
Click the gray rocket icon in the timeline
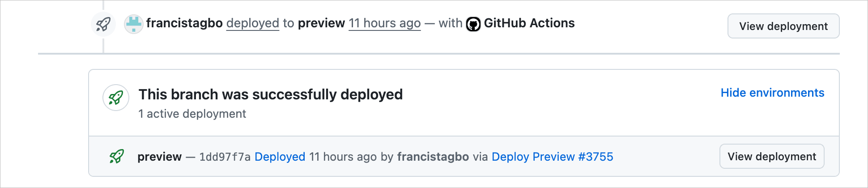103,24
